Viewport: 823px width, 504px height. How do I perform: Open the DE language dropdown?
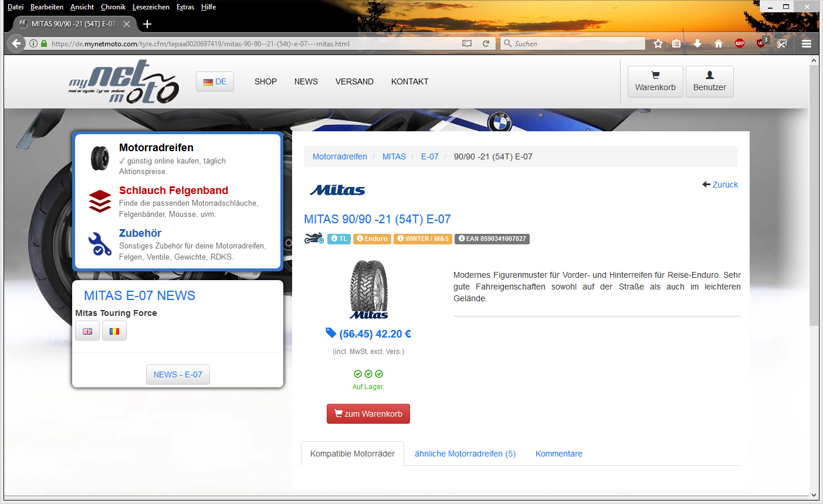[215, 81]
